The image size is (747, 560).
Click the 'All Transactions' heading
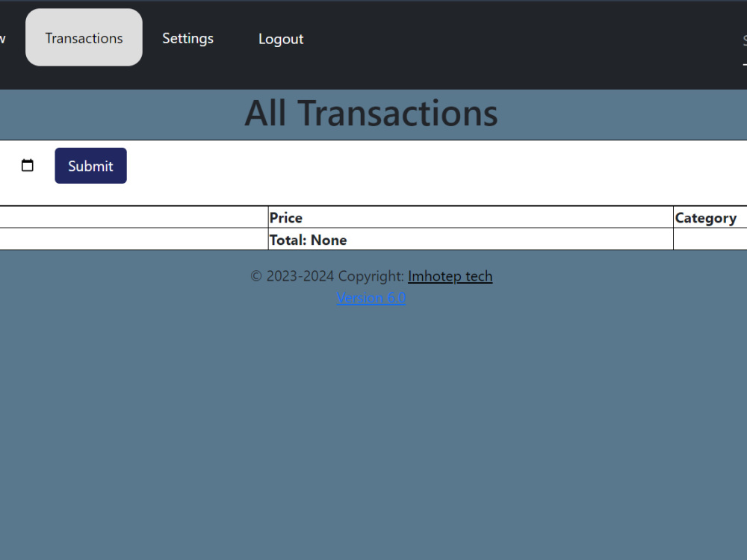point(371,113)
